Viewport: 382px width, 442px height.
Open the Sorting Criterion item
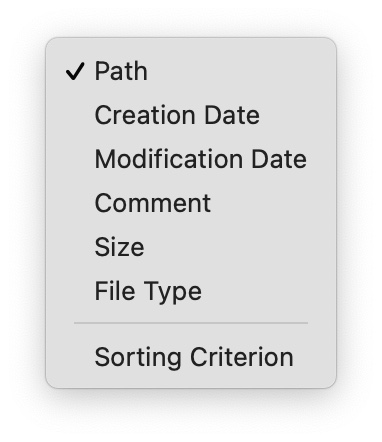(x=191, y=357)
